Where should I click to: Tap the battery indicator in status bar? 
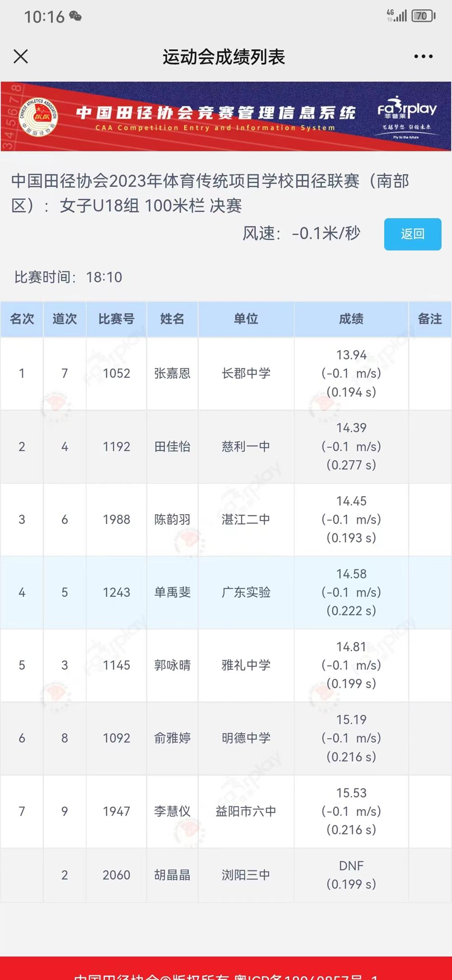tap(423, 16)
